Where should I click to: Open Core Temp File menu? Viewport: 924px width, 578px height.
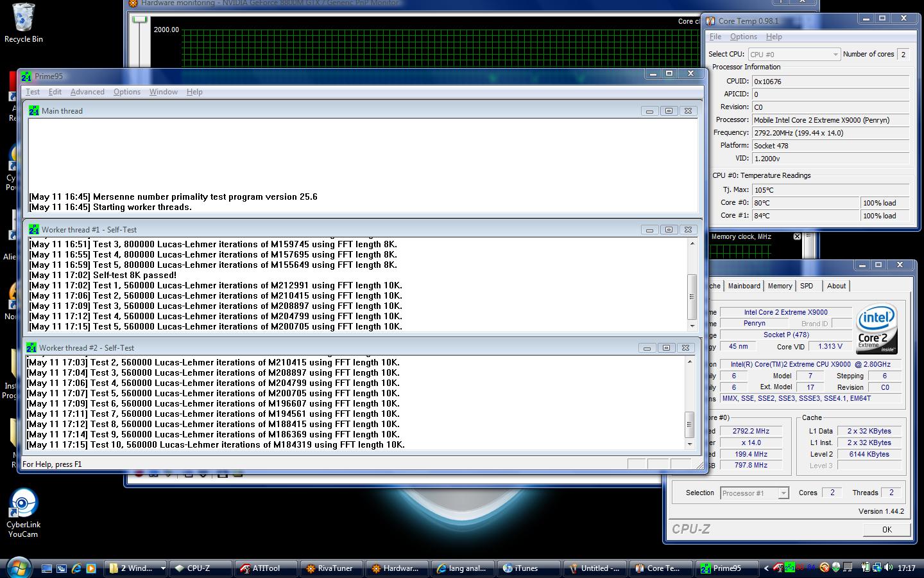(x=715, y=37)
